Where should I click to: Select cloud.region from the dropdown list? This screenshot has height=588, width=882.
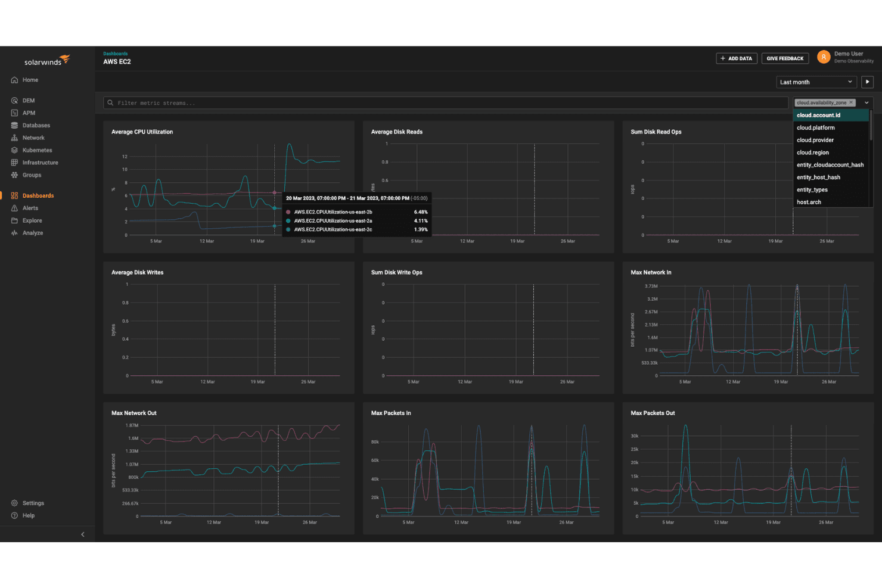click(831, 153)
